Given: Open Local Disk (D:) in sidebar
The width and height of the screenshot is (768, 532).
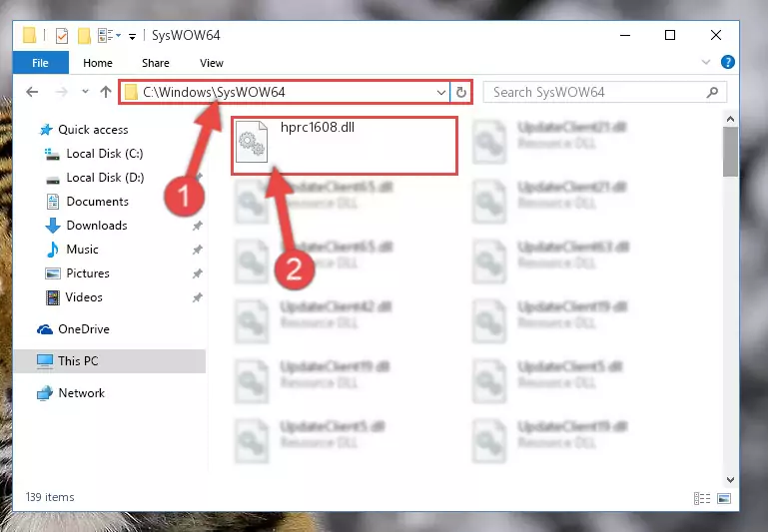Looking at the screenshot, I should 105,178.
